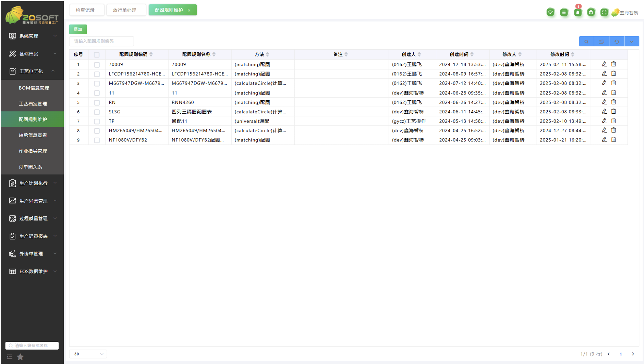Check the box for row 4 named 11
Image resolution: width=644 pixels, height=364 pixels.
(97, 93)
